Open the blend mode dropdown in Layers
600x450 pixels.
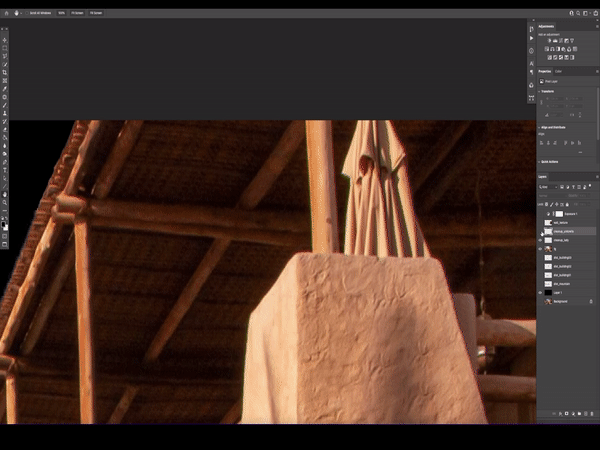551,196
